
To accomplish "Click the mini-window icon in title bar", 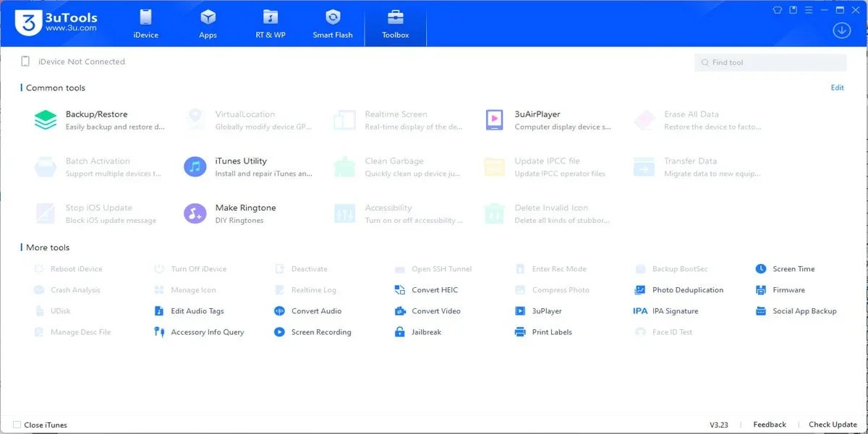I will [793, 10].
